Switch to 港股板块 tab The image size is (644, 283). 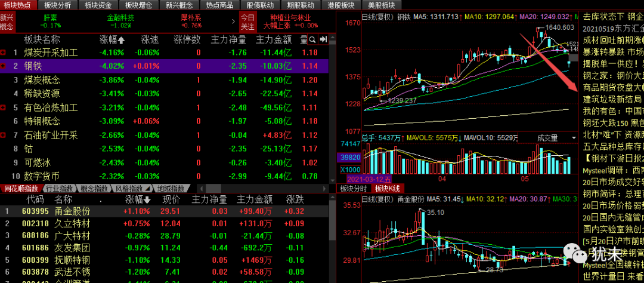(341, 5)
